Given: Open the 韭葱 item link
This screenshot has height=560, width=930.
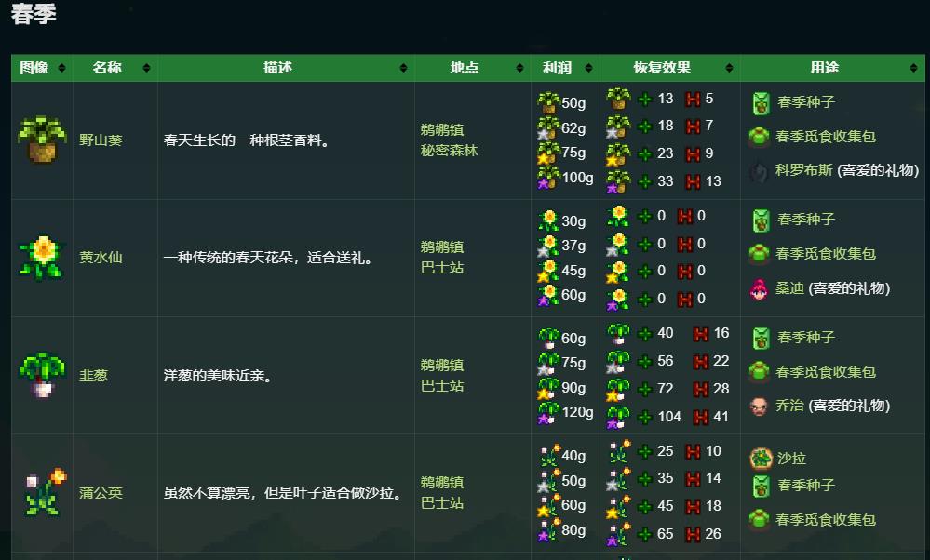Looking at the screenshot, I should tap(94, 375).
